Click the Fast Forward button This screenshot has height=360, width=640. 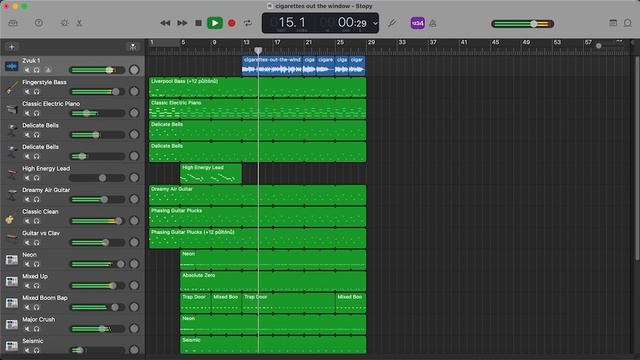pyautogui.click(x=182, y=23)
